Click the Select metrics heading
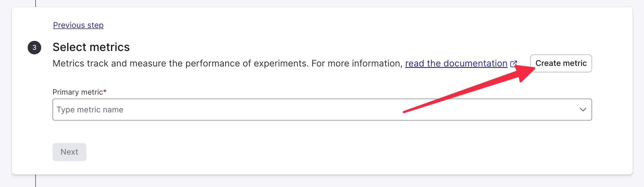The width and height of the screenshot is (644, 187). (x=91, y=47)
